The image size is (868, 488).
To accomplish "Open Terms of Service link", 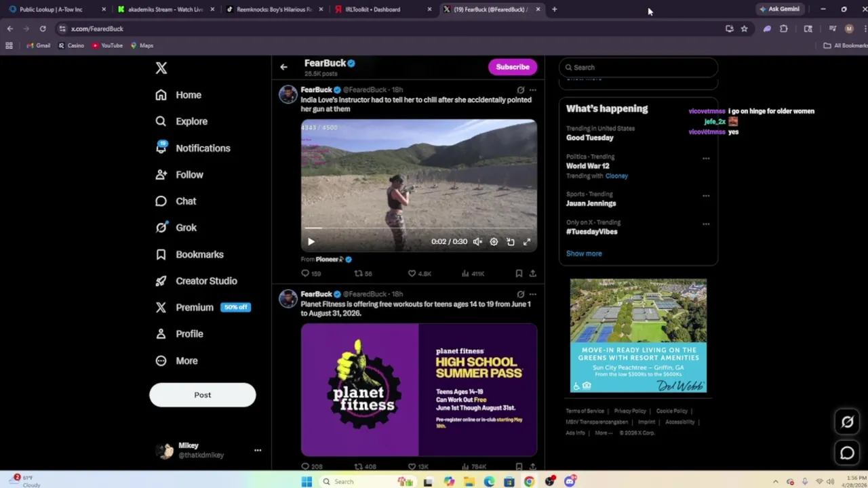I will 585,411.
